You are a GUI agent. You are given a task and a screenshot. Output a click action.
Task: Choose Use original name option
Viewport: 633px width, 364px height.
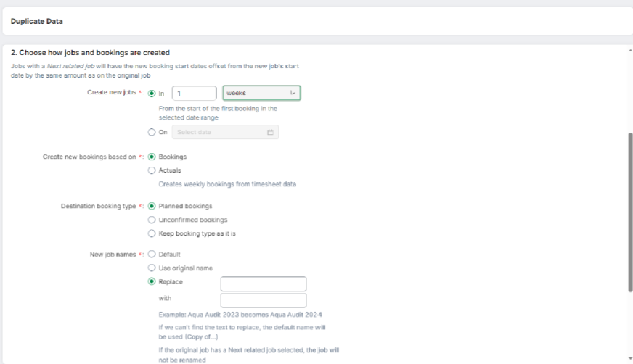pos(152,268)
